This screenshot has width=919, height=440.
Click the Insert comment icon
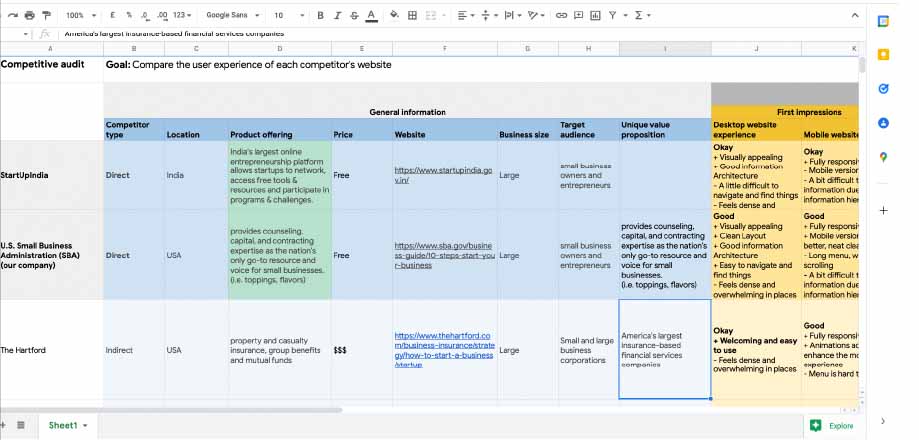click(x=578, y=15)
